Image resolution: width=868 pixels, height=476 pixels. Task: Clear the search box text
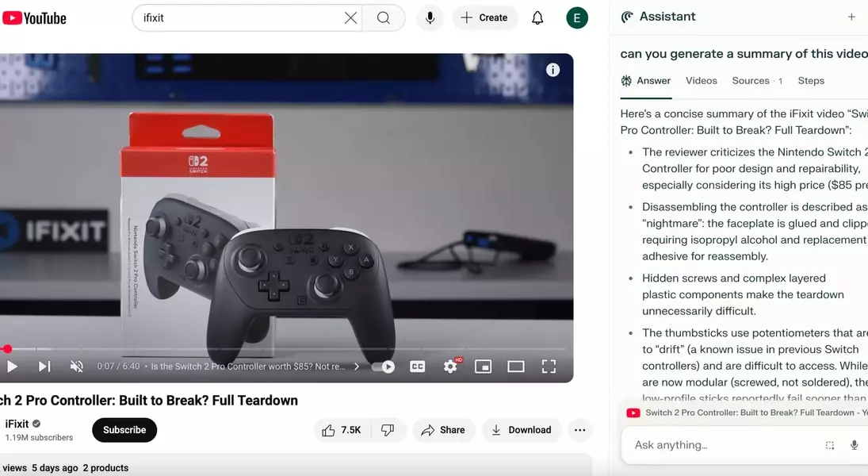coord(350,17)
